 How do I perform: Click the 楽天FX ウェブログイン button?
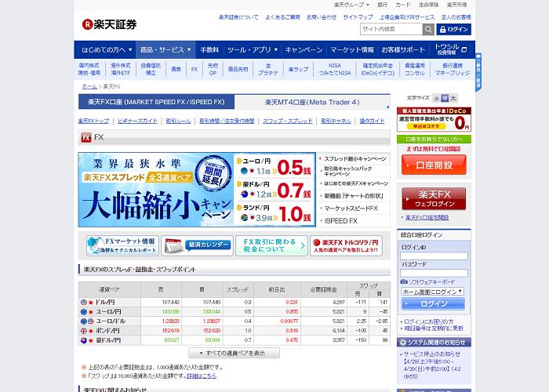click(434, 198)
